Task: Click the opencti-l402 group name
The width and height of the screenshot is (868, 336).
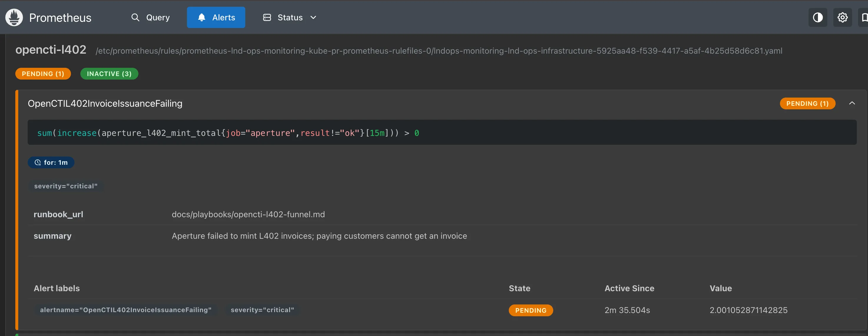Action: pyautogui.click(x=51, y=50)
